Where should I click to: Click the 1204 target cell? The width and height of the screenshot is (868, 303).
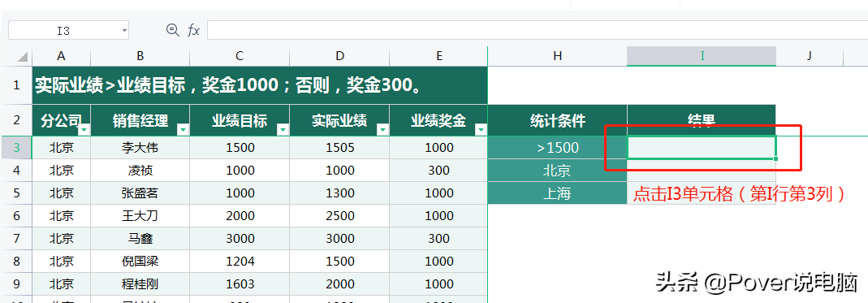point(240,262)
